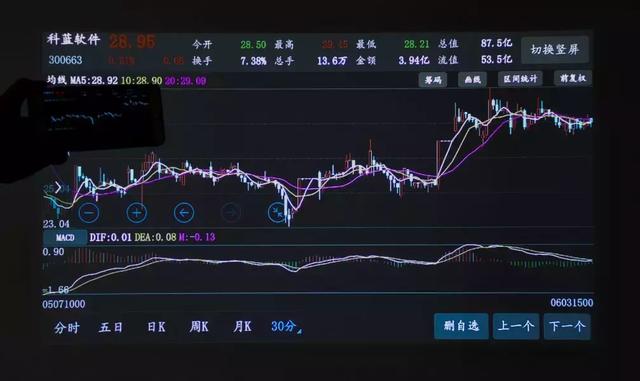Select the current price 28.95
Image resolution: width=640 pixels, height=381 pixels.
(x=132, y=42)
